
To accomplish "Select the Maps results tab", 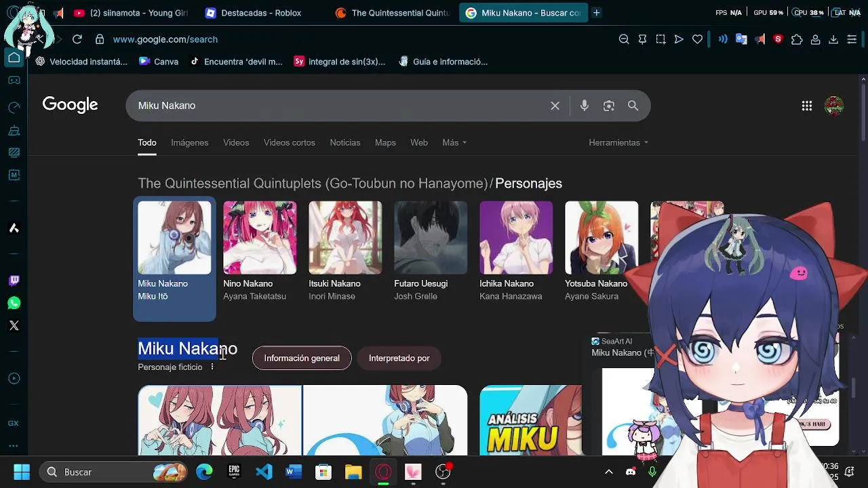I will (385, 142).
